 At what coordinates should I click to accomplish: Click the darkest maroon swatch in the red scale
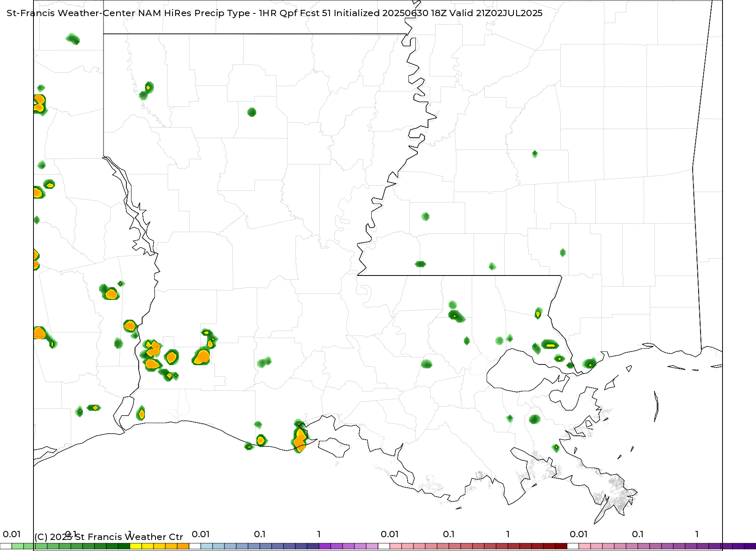click(561, 546)
